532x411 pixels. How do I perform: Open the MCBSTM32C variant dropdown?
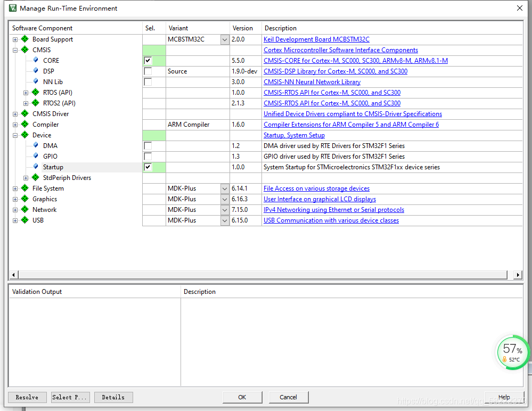tap(225, 40)
